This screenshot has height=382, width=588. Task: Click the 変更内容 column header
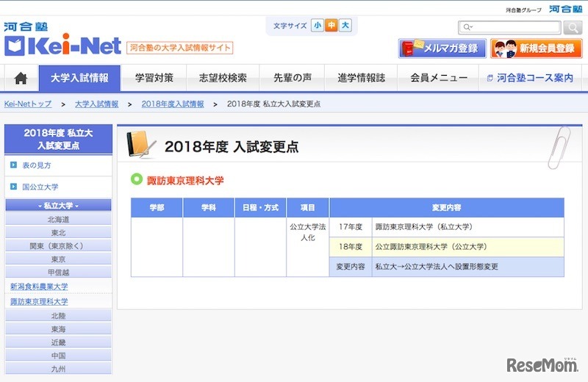click(446, 207)
